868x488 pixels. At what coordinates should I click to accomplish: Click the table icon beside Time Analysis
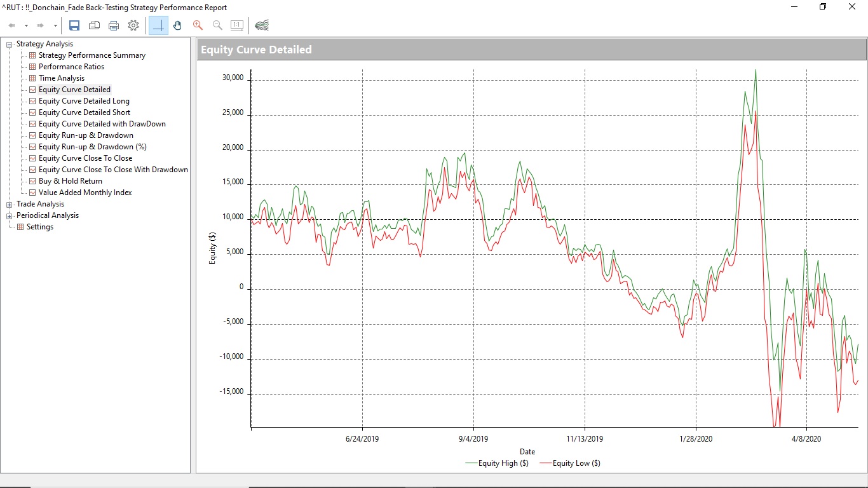click(33, 78)
